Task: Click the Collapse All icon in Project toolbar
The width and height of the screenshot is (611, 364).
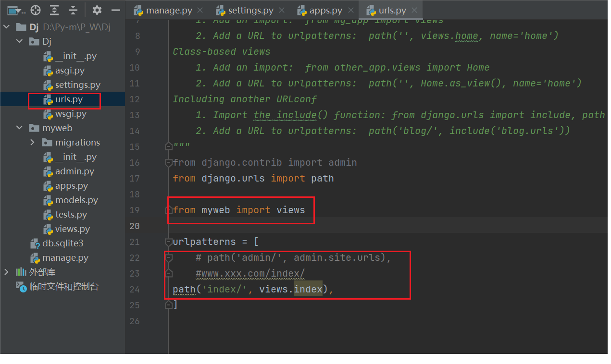Action: (x=73, y=10)
